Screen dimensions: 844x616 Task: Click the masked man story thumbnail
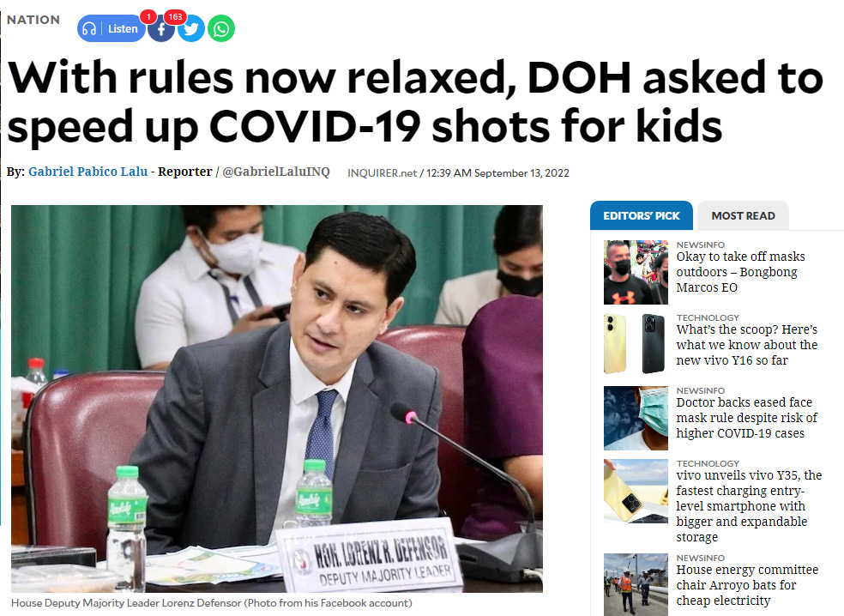pos(636,273)
